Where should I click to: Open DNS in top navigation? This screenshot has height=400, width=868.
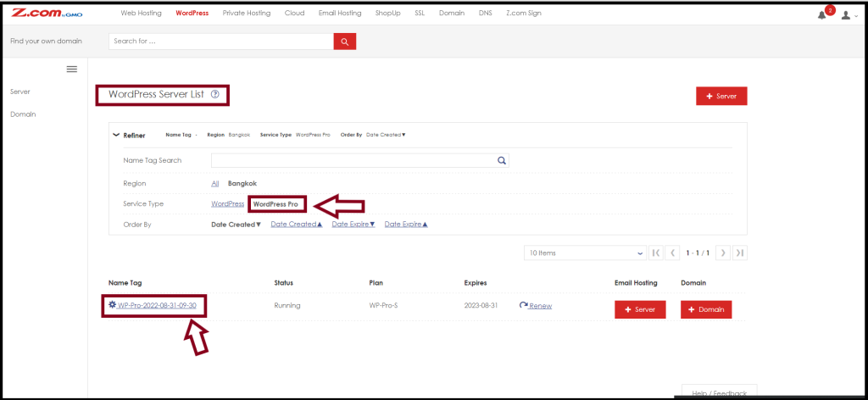[x=485, y=14]
